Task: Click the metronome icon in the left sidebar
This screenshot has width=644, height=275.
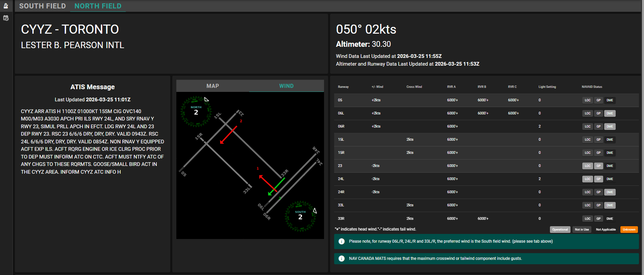Action: [x=6, y=6]
